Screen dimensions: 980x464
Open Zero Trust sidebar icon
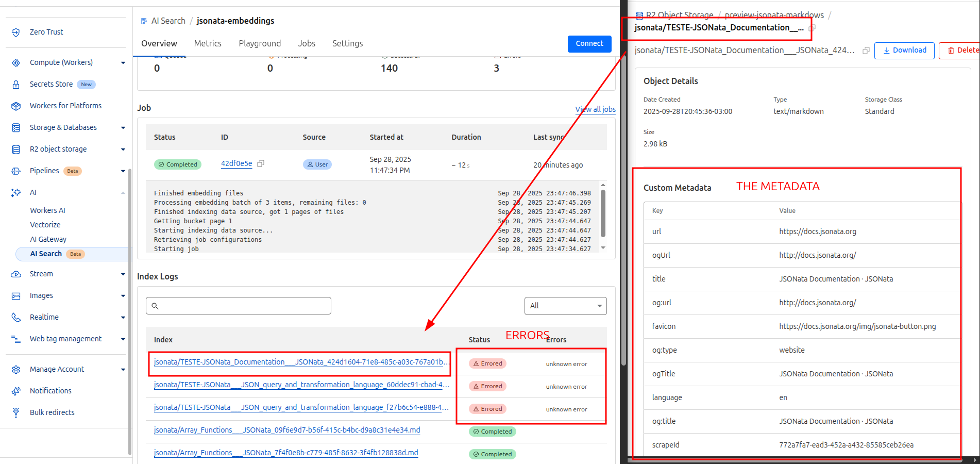click(16, 32)
